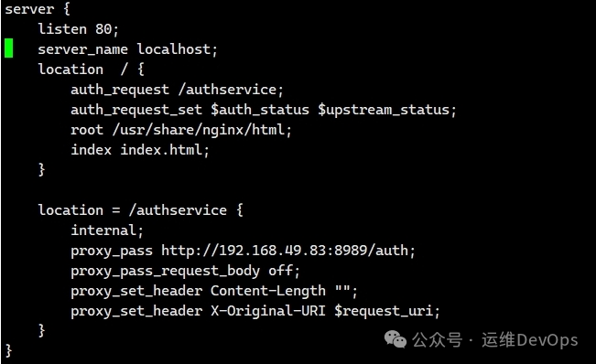This screenshot has height=364, width=596.
Task: Click the 公众号 watermark label
Action: pyautogui.click(x=437, y=339)
